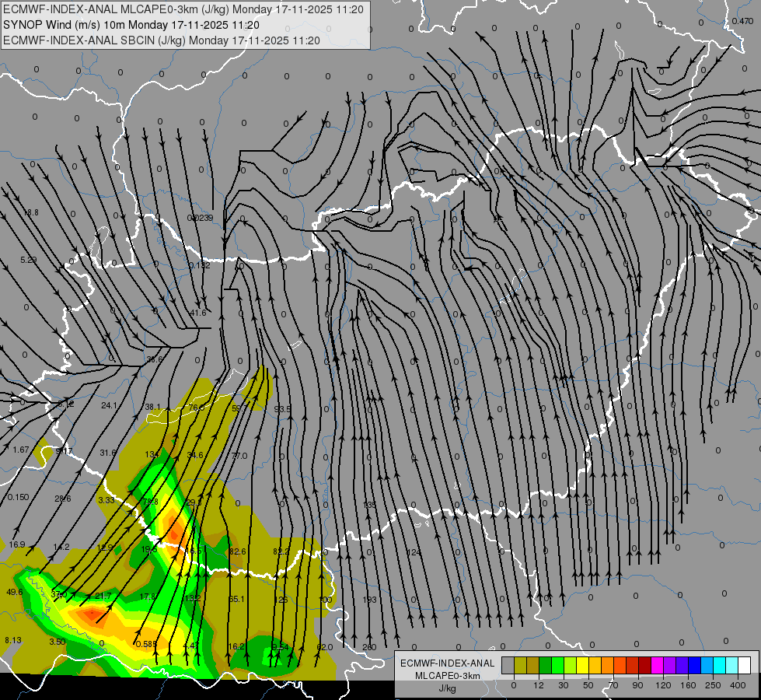Click the pale cyan swatch before 400 tick
The height and width of the screenshot is (700, 761).
pyautogui.click(x=732, y=665)
